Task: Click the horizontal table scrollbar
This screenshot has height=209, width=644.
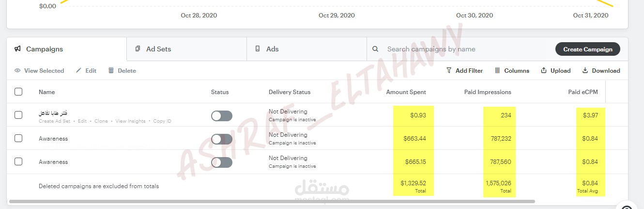Action: (x=271, y=201)
